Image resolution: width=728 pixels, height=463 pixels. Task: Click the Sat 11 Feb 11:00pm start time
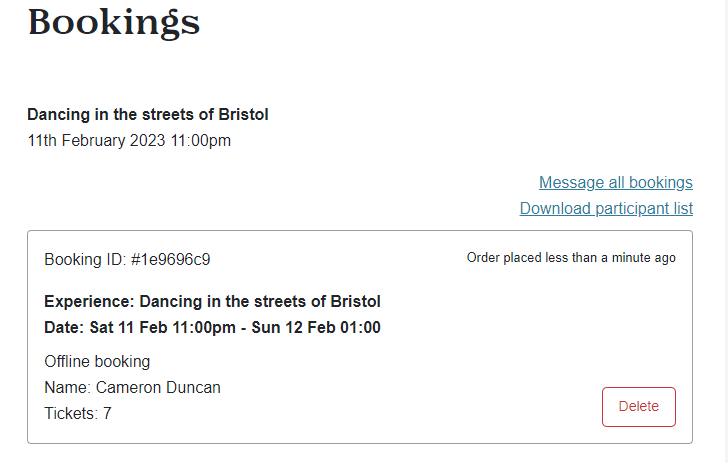(x=162, y=327)
